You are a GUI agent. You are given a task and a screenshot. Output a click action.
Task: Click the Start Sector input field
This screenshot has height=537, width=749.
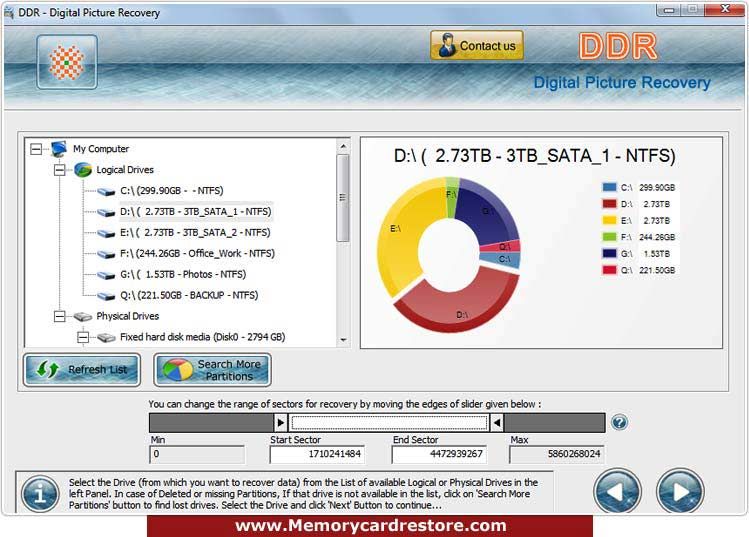click(317, 454)
